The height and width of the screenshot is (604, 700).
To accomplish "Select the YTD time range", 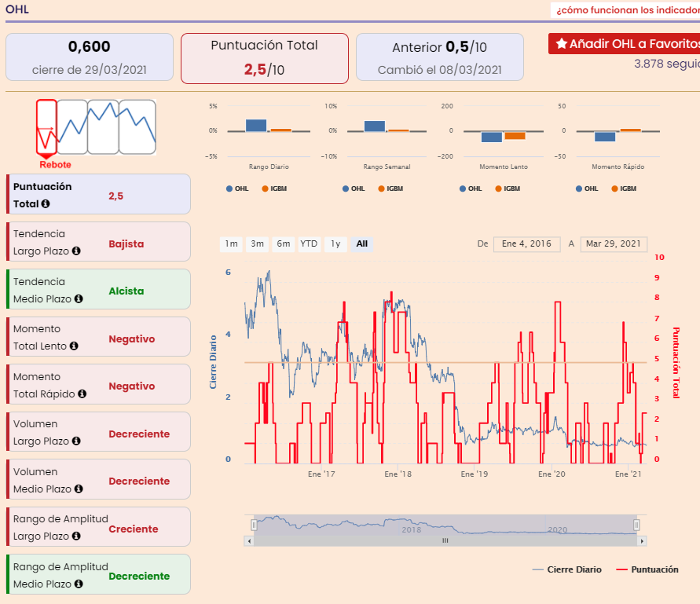I will [x=309, y=243].
